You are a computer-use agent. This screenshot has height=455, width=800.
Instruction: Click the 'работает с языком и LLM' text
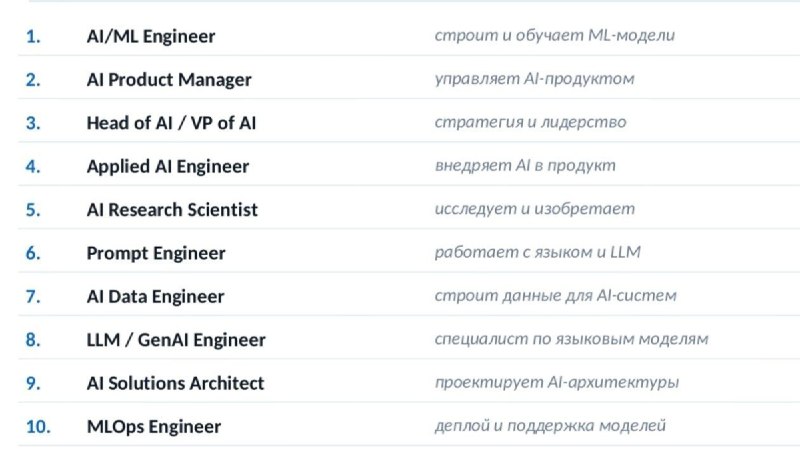pyautogui.click(x=537, y=252)
